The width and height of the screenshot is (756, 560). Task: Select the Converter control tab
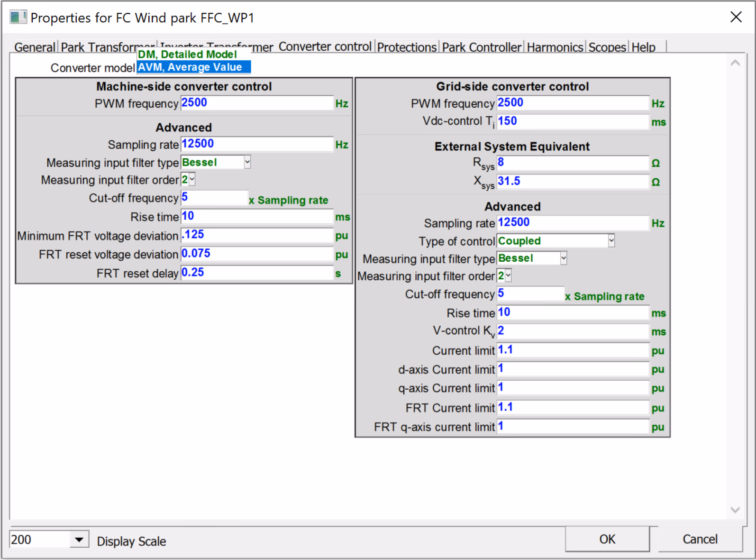tap(325, 46)
